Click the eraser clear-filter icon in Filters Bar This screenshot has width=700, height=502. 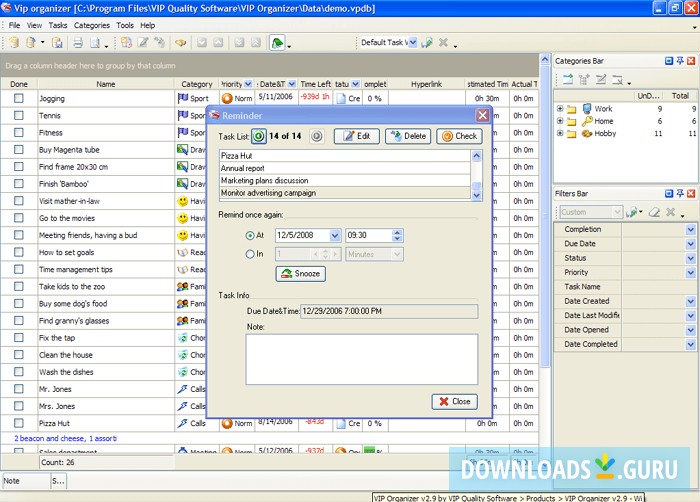pos(654,212)
